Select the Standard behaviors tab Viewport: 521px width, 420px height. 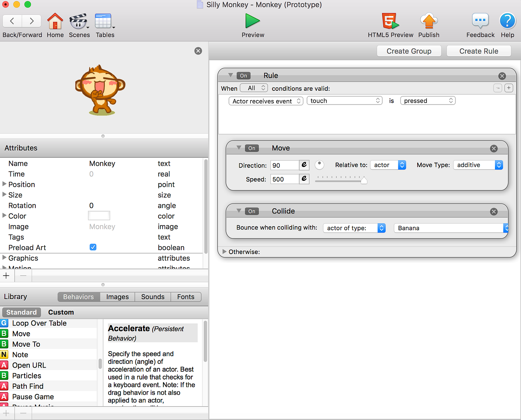coord(22,312)
